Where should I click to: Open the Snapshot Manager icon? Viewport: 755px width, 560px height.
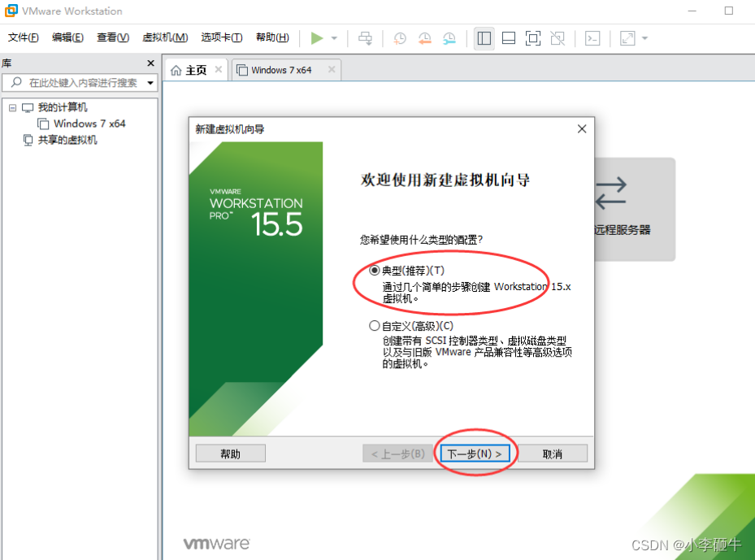[449, 38]
